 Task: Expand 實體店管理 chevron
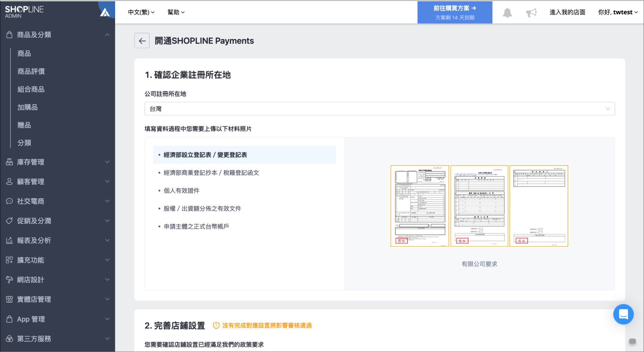pos(107,299)
